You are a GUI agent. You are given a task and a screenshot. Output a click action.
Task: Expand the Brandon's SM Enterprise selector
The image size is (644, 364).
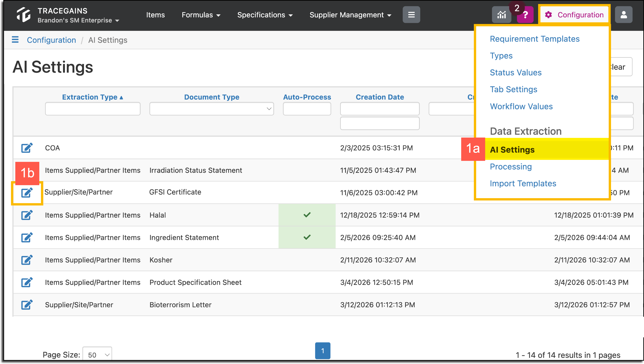(78, 20)
